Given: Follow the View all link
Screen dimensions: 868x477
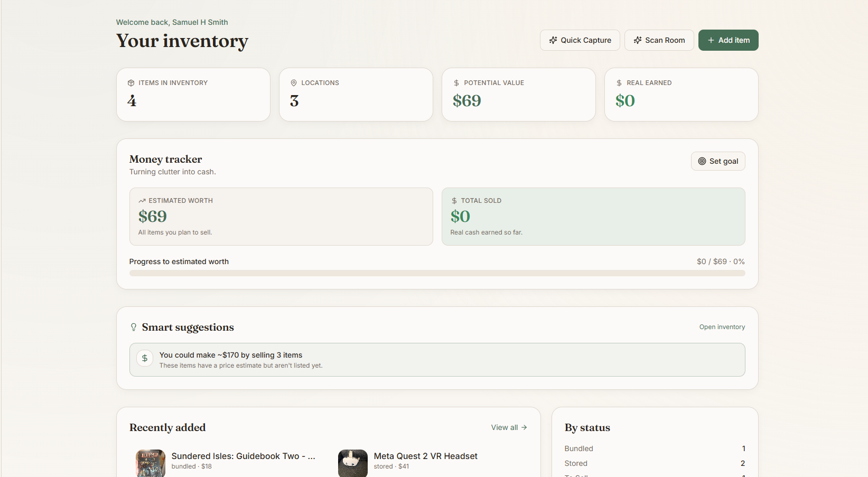Looking at the screenshot, I should point(505,427).
